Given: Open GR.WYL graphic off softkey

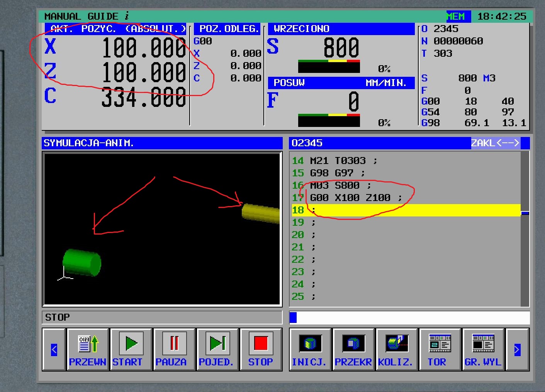Looking at the screenshot, I should pos(483,350).
